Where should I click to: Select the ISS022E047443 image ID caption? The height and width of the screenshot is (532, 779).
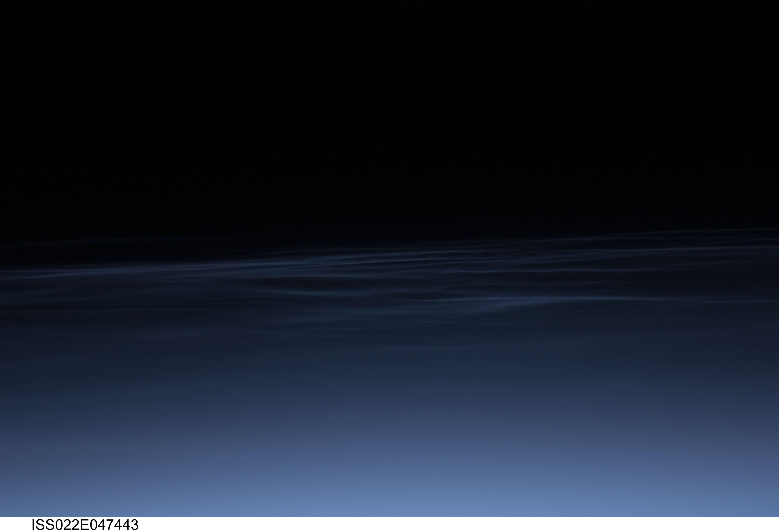click(85, 525)
